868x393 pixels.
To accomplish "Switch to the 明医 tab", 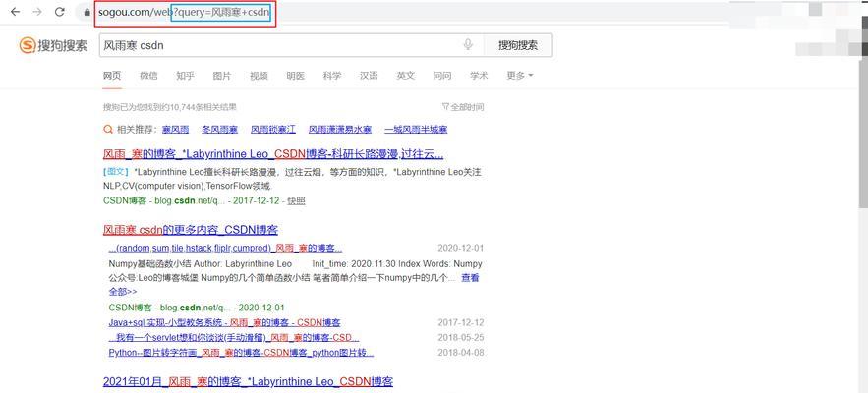I will coord(295,76).
